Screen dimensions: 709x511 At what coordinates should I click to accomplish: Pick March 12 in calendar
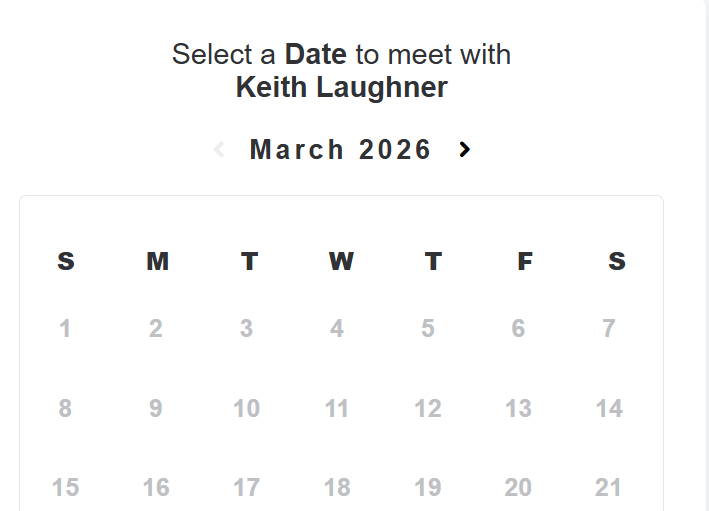pyautogui.click(x=428, y=408)
